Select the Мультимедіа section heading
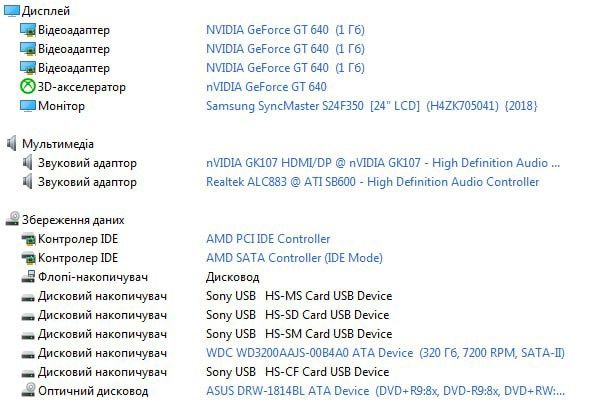Image resolution: width=592 pixels, height=403 pixels. point(58,144)
